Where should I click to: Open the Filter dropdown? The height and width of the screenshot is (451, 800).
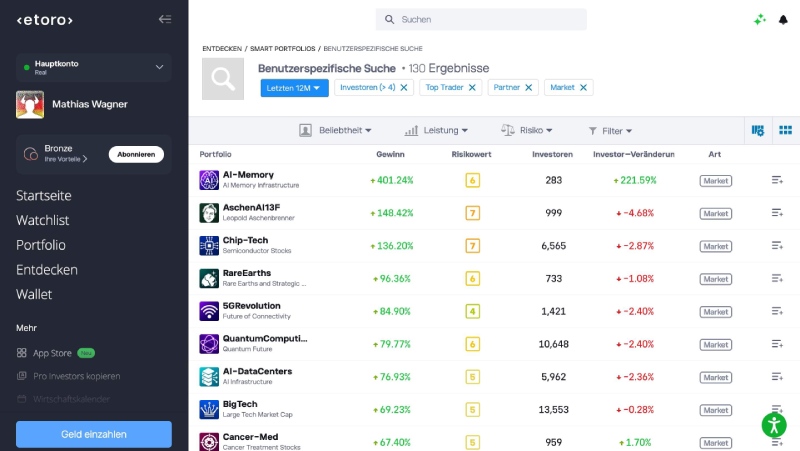point(610,131)
